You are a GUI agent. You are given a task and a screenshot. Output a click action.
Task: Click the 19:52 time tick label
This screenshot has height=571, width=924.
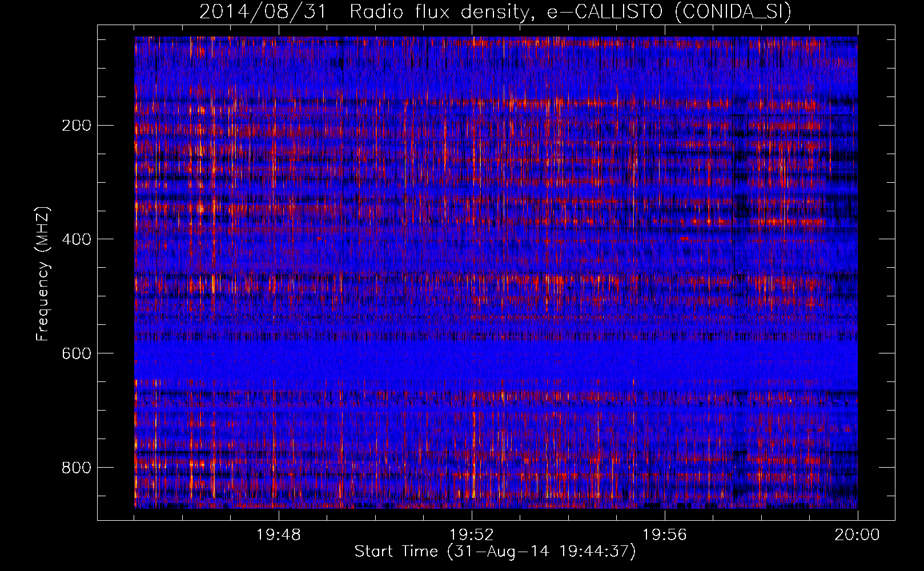click(x=472, y=535)
